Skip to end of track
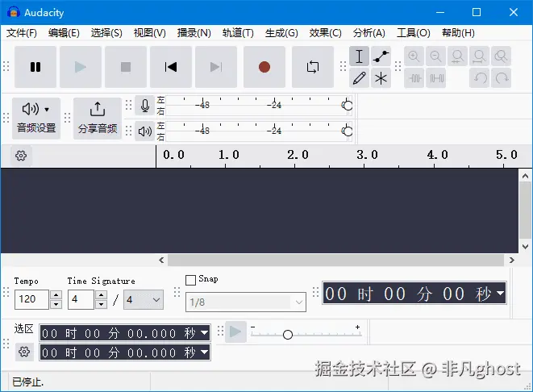533x392 pixels. tap(216, 67)
